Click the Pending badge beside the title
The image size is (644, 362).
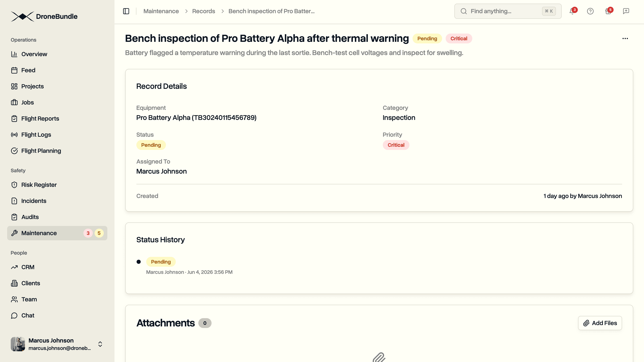point(427,38)
